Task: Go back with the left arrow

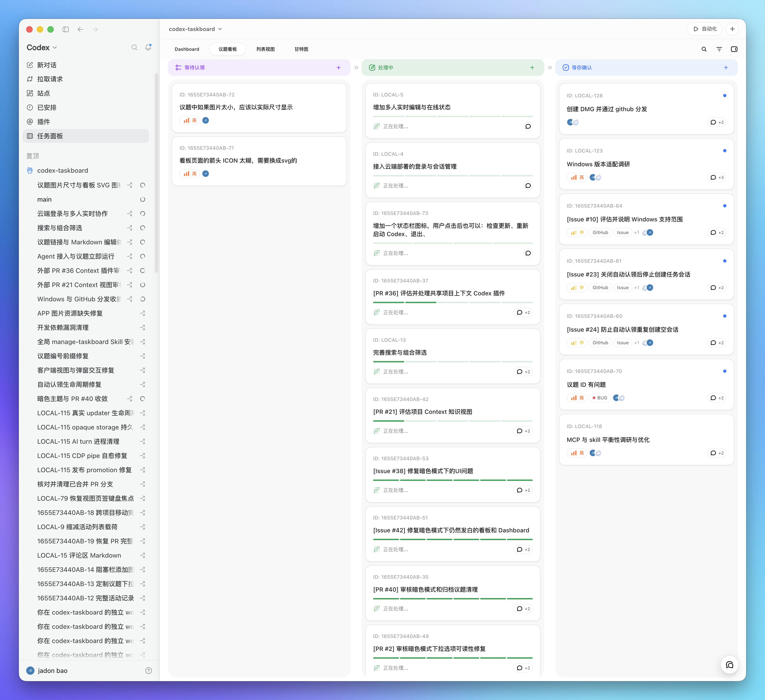Action: (x=80, y=29)
